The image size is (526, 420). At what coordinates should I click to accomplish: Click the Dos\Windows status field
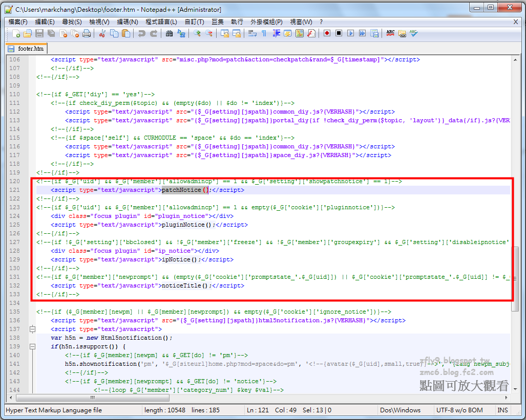click(x=400, y=410)
